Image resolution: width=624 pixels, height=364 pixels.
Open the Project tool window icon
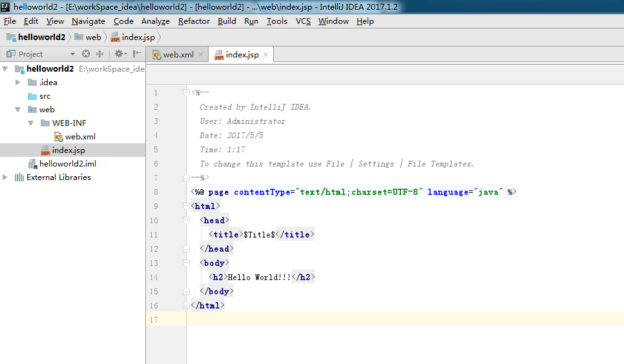[11, 54]
